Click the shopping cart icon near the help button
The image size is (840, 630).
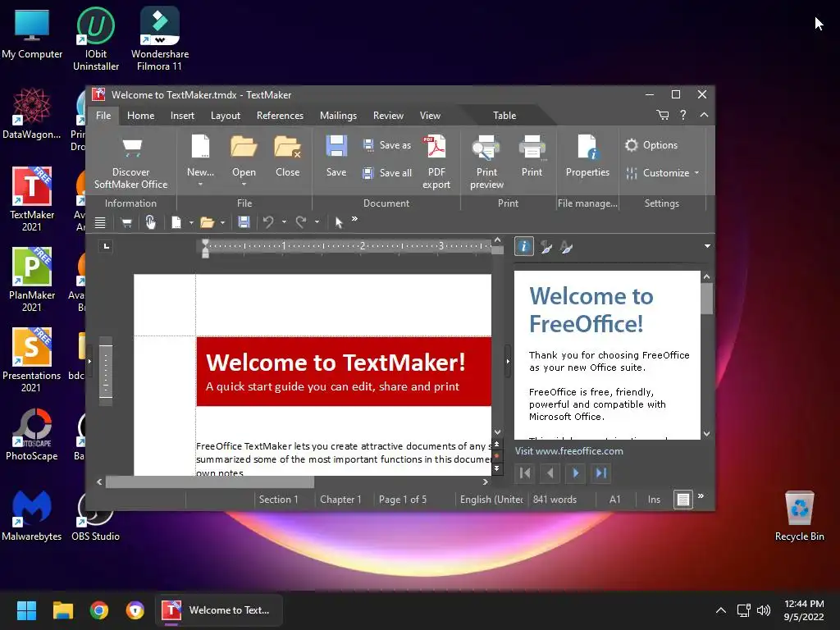(663, 115)
